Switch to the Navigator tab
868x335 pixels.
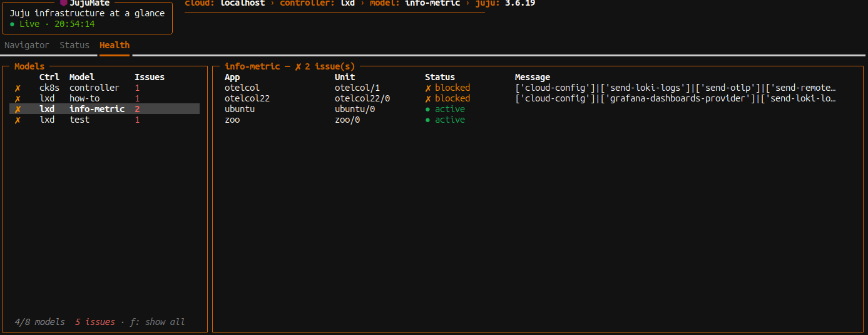pyautogui.click(x=27, y=45)
